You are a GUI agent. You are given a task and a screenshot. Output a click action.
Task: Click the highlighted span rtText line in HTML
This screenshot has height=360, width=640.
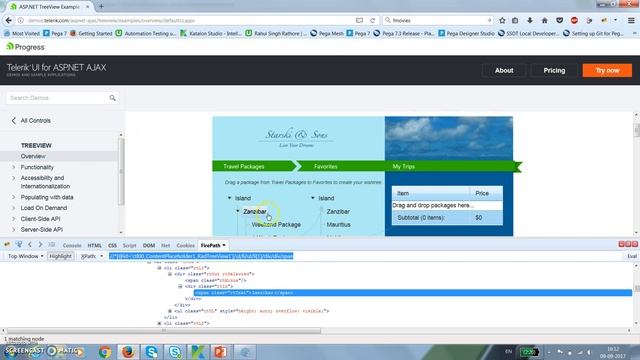pyautogui.click(x=412, y=293)
